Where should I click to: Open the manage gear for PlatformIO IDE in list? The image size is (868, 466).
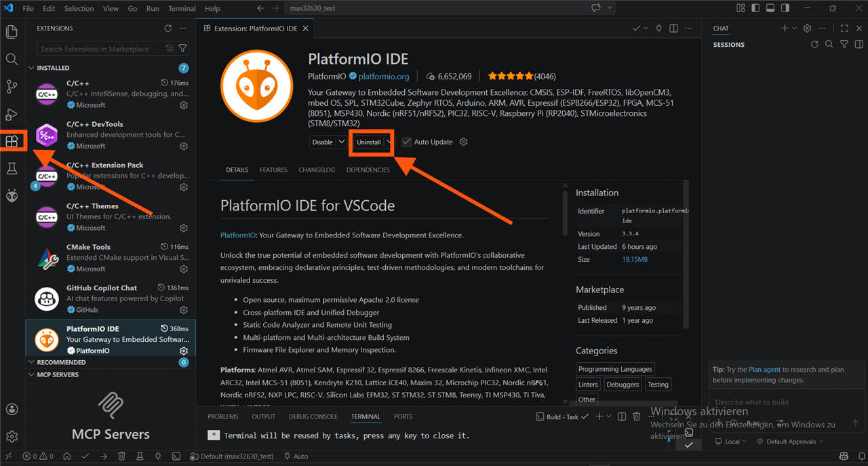click(184, 351)
